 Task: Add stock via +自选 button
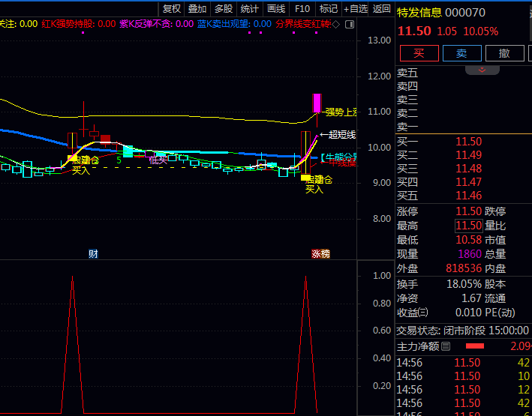point(356,9)
